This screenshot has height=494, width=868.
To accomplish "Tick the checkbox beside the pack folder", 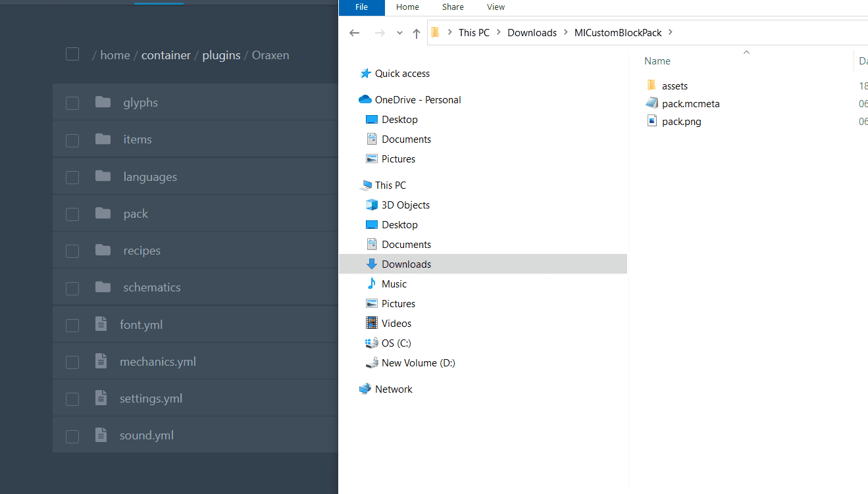I will coord(72,214).
